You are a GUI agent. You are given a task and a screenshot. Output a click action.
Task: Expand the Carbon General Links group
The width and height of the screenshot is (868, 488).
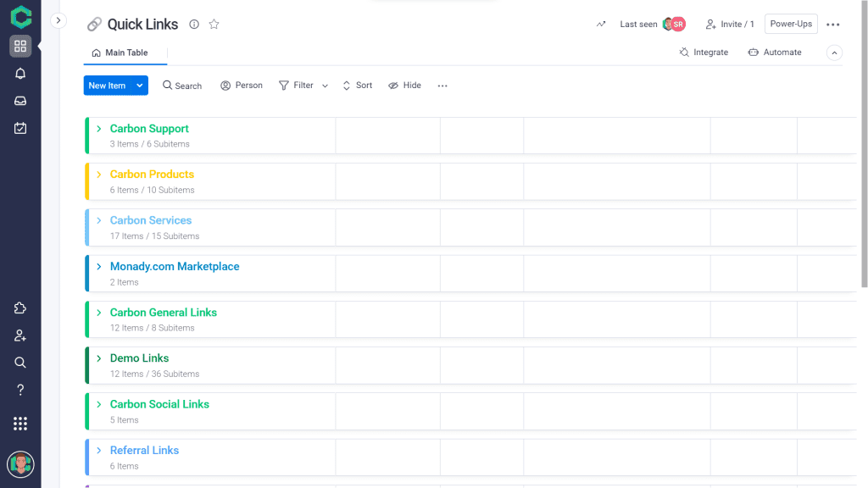(99, 313)
